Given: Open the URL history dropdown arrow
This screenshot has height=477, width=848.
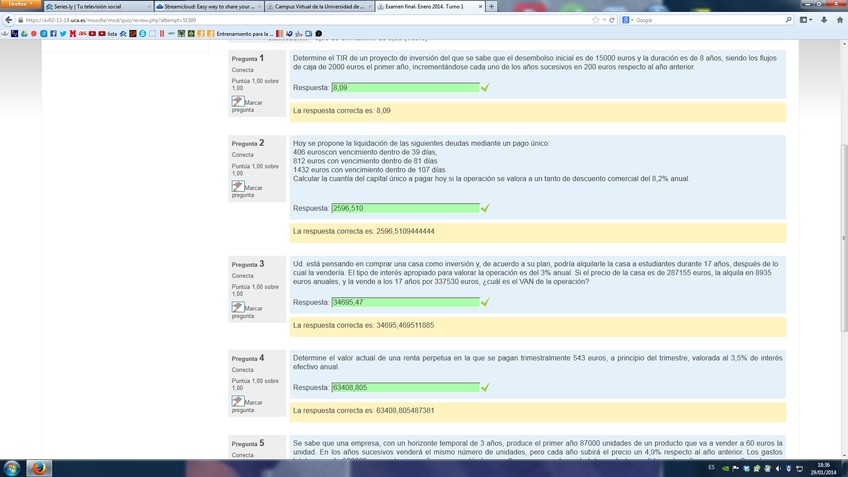Looking at the screenshot, I should point(604,20).
